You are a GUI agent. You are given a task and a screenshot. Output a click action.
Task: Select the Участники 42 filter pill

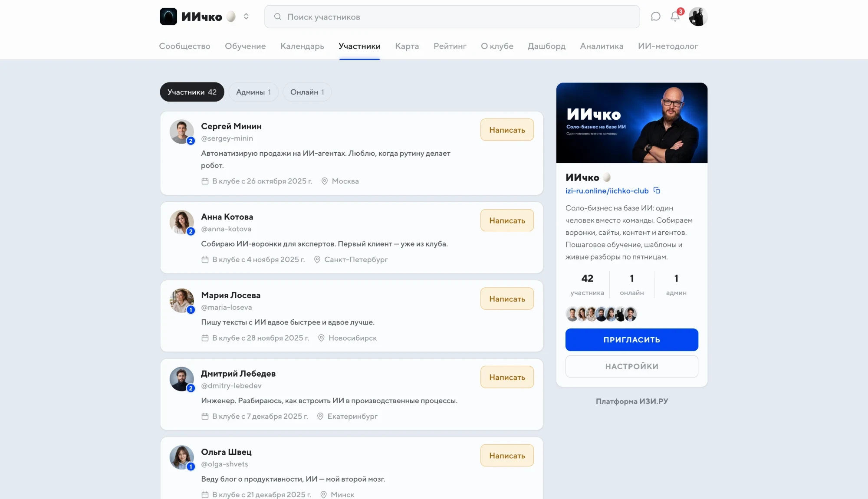click(192, 92)
